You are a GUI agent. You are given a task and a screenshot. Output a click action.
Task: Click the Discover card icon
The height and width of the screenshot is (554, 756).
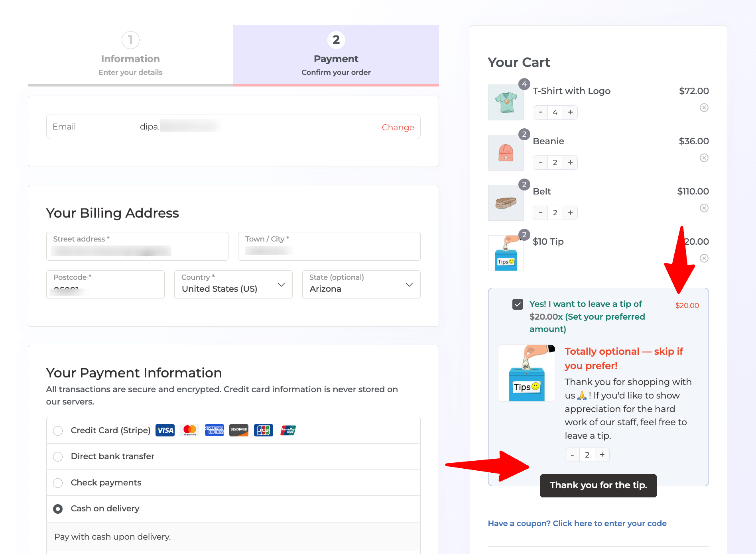pos(239,430)
